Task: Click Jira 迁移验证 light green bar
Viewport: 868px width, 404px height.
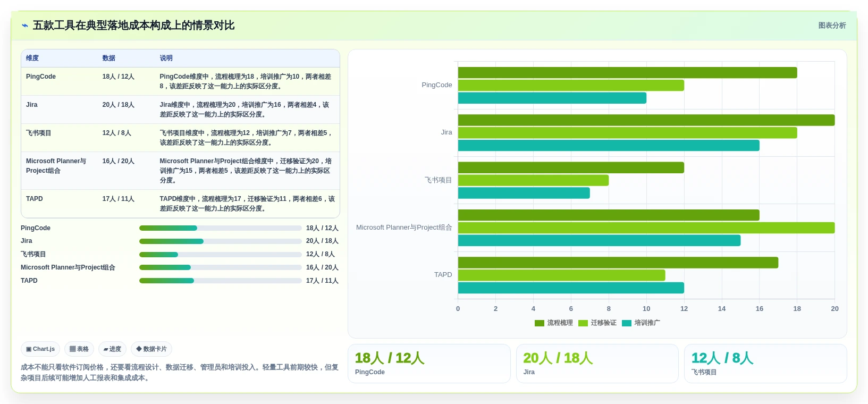Action: [x=627, y=132]
